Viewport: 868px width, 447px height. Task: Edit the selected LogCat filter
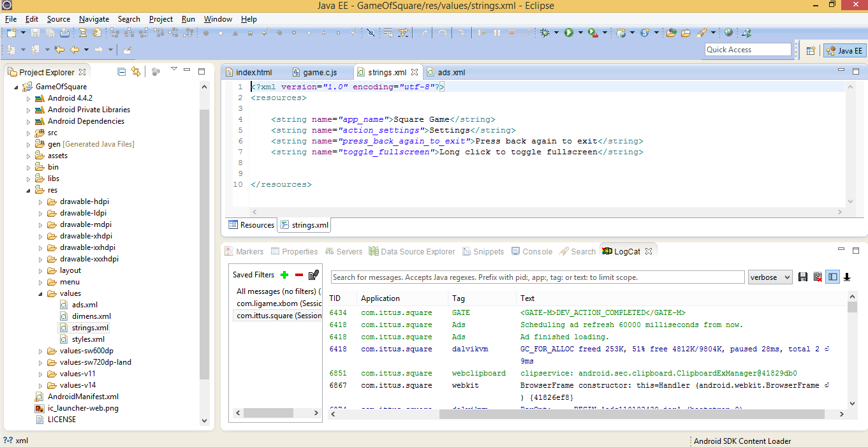click(313, 275)
